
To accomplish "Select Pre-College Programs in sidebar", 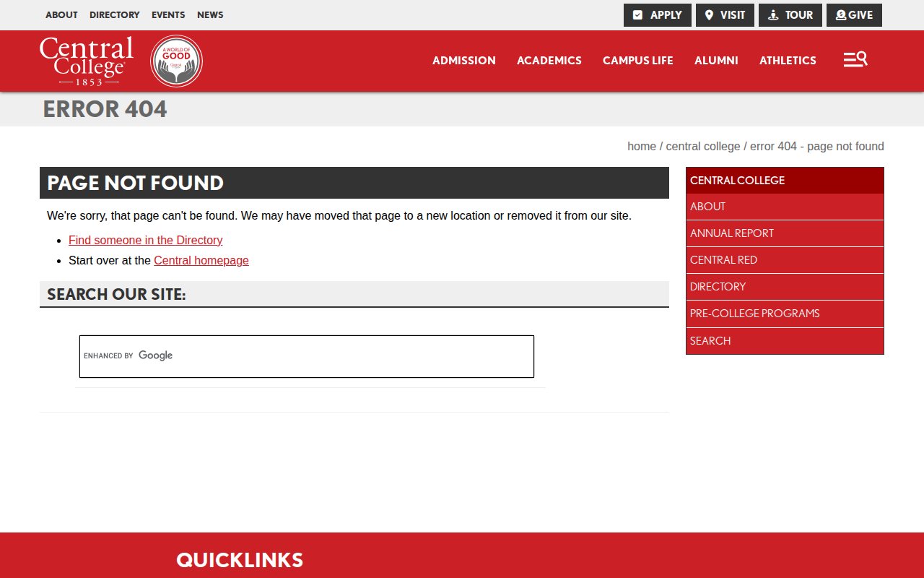I will 754,314.
